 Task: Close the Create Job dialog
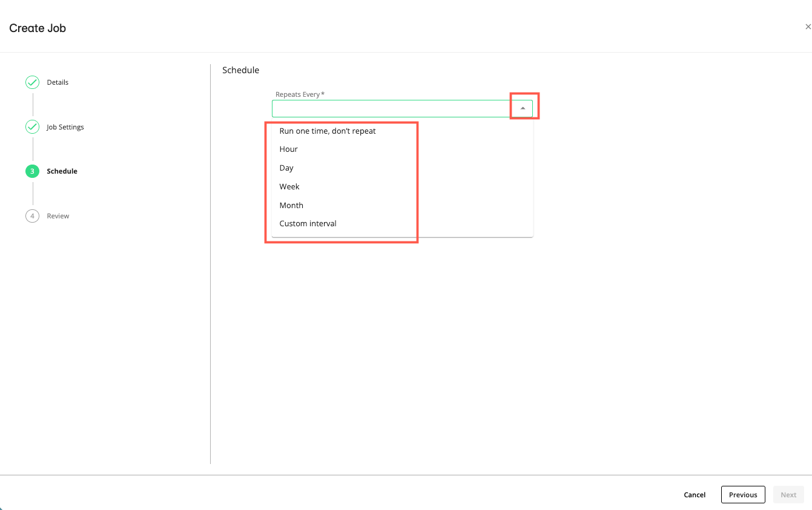(x=808, y=27)
